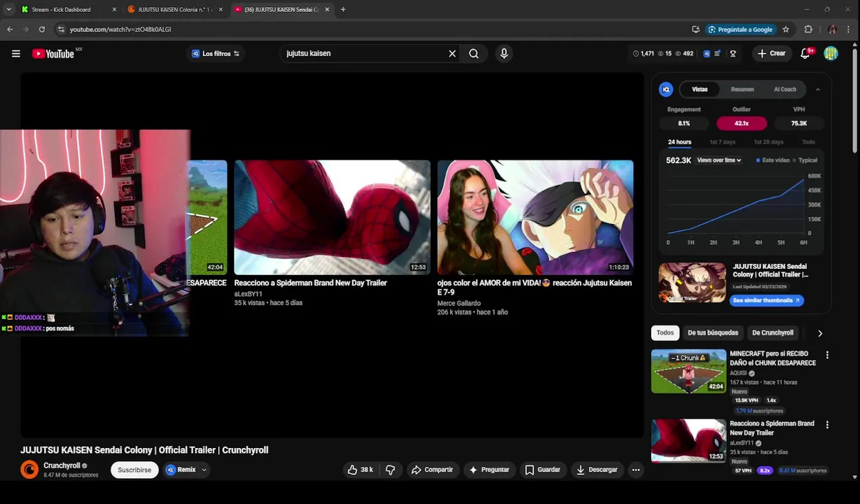This screenshot has width=860, height=504.
Task: Select the 1st 28 days range
Action: 768,142
